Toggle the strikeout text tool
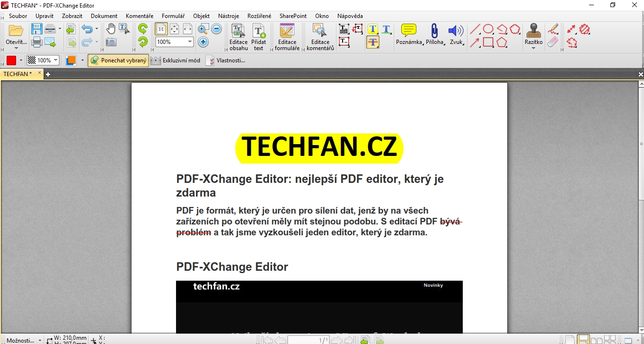This screenshot has height=344, width=644. 373,42
